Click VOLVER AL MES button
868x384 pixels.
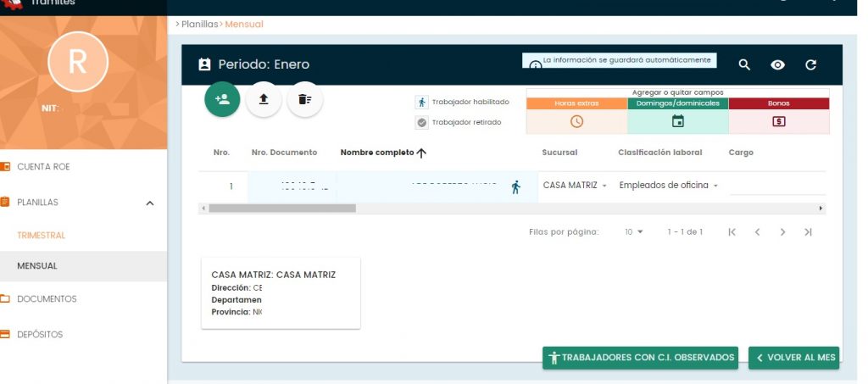[x=794, y=358]
